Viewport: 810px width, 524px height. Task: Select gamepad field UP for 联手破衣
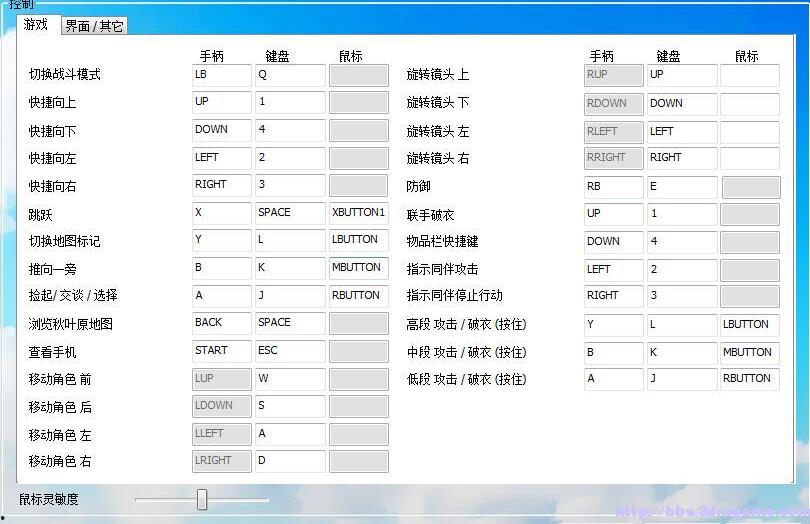click(x=614, y=214)
